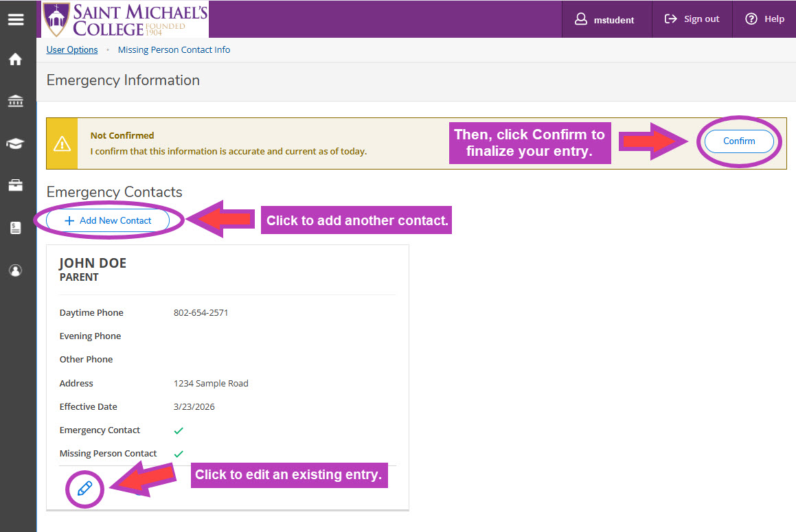
Task: Click the dollar document sidebar icon
Action: click(15, 228)
